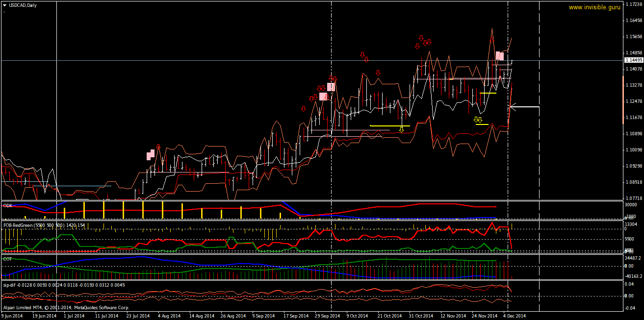This screenshot has height=320, width=644.
Task: Click the 31 Oct 2014 date label
Action: pos(421,316)
